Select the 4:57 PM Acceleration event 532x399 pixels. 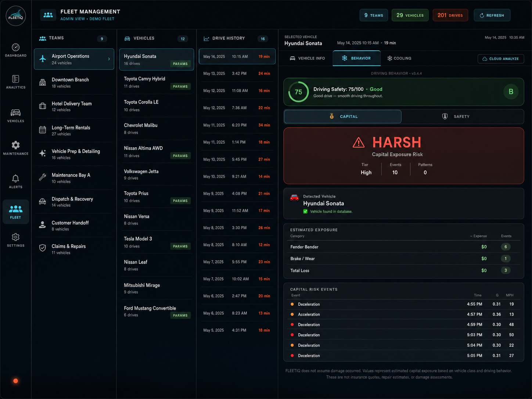click(x=403, y=314)
